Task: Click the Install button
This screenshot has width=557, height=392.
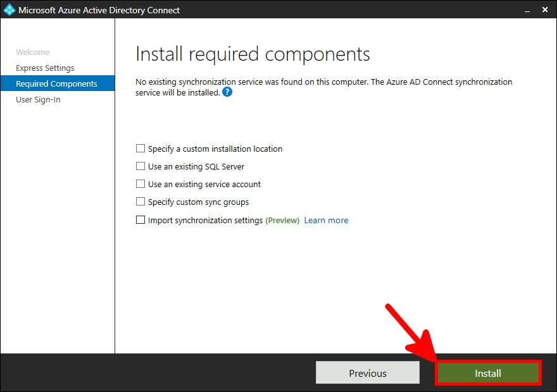Action: point(488,372)
